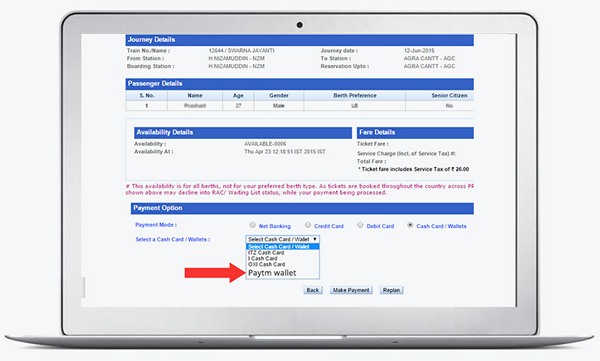Click the Replan button
Screen dimensions: 600x361
pyautogui.click(x=391, y=290)
